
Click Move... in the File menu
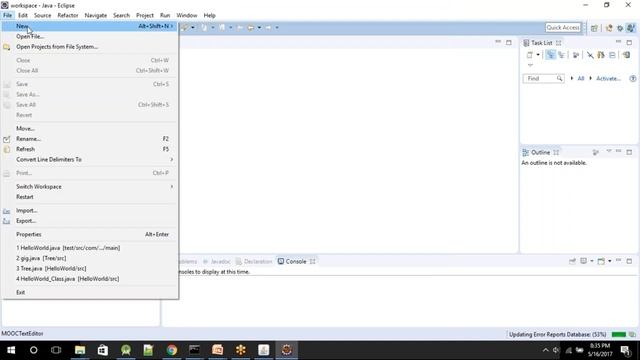click(x=90, y=129)
